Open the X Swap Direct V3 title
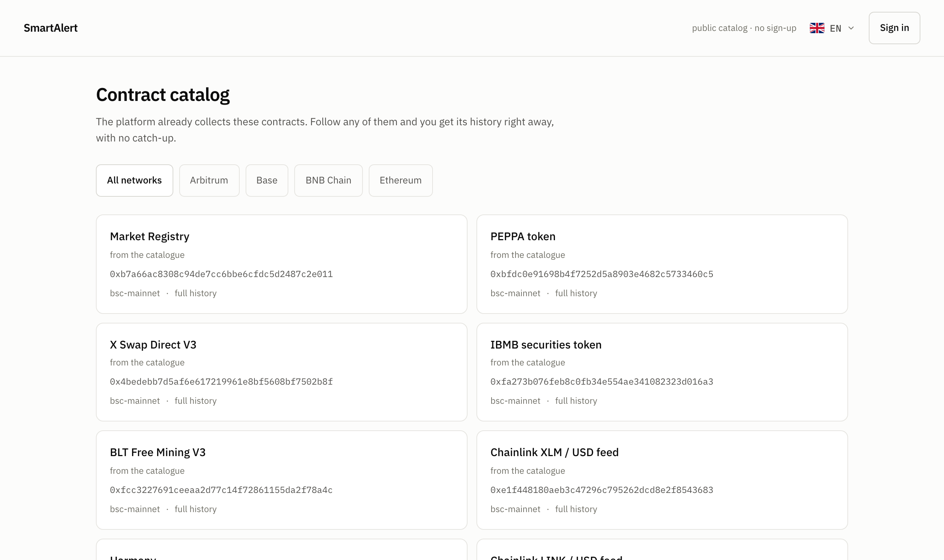 point(153,344)
